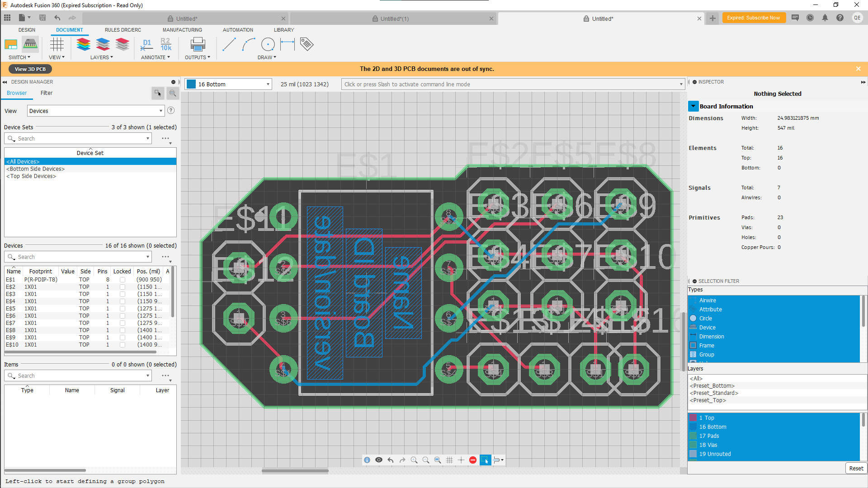Viewport: 868px width, 488px height.
Task: Select the Switch to Schematic icon
Action: [x=11, y=44]
